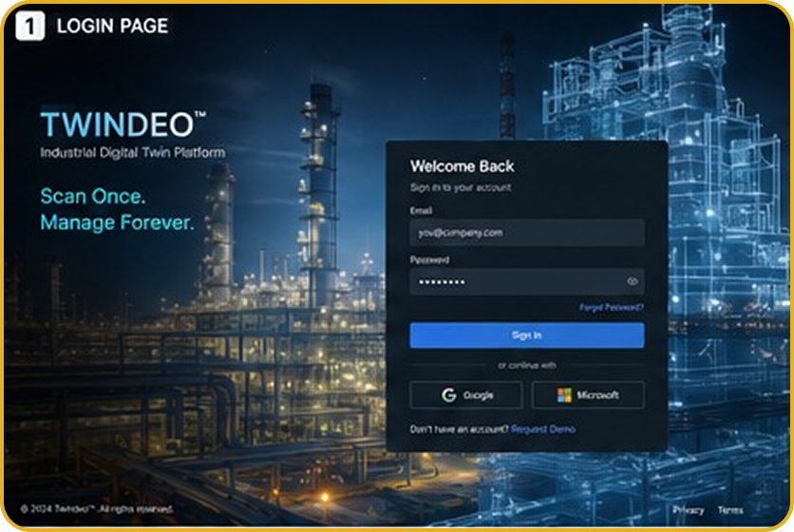Click the Password input field

pos(526,282)
